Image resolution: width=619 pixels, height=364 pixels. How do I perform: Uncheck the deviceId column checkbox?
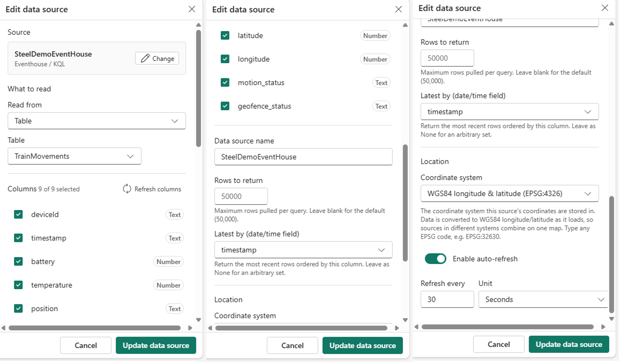(18, 214)
